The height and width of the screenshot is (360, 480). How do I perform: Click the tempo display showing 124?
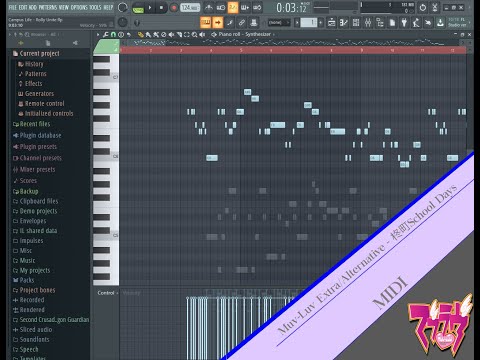click(190, 7)
